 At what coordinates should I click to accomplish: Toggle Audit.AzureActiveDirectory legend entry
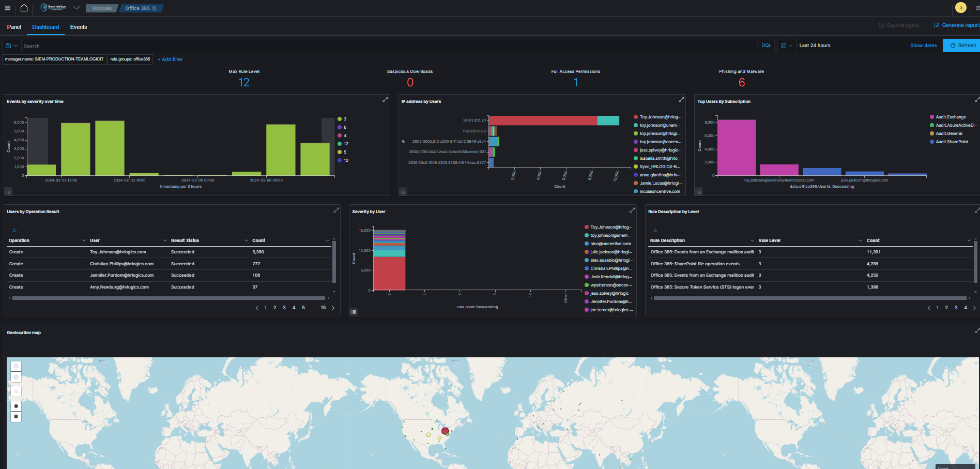(x=956, y=125)
